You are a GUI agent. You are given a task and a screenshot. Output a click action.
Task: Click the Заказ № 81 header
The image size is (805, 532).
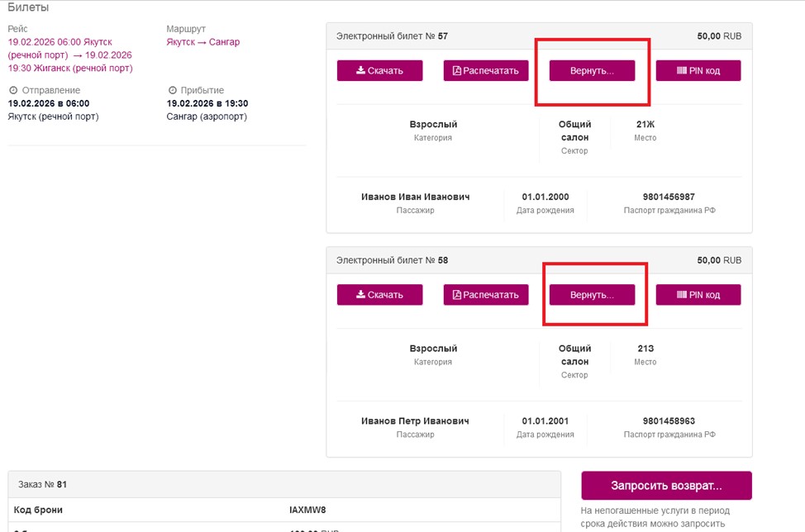284,484
